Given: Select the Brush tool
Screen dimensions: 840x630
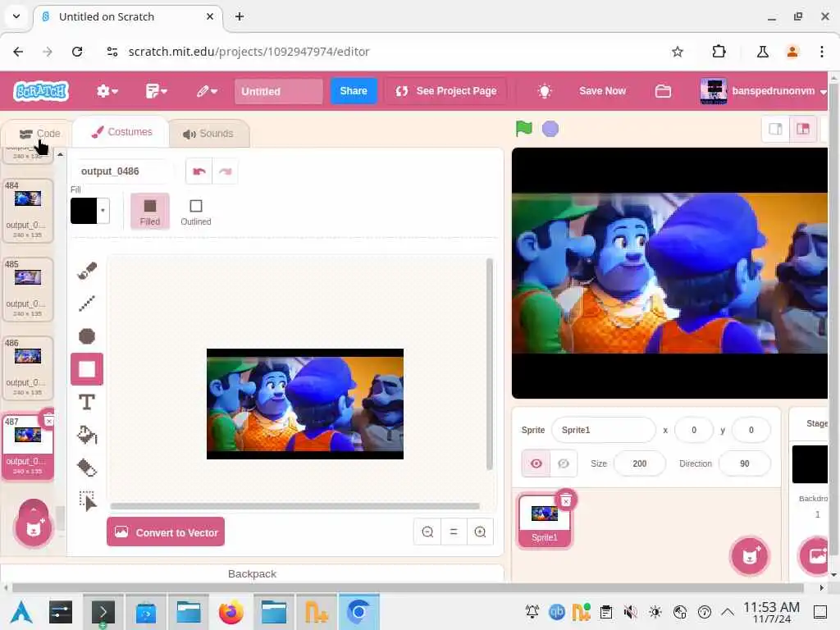Looking at the screenshot, I should tap(87, 271).
